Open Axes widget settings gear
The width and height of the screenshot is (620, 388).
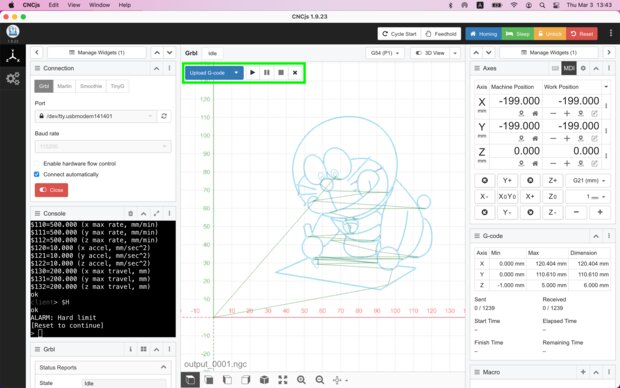pos(583,68)
